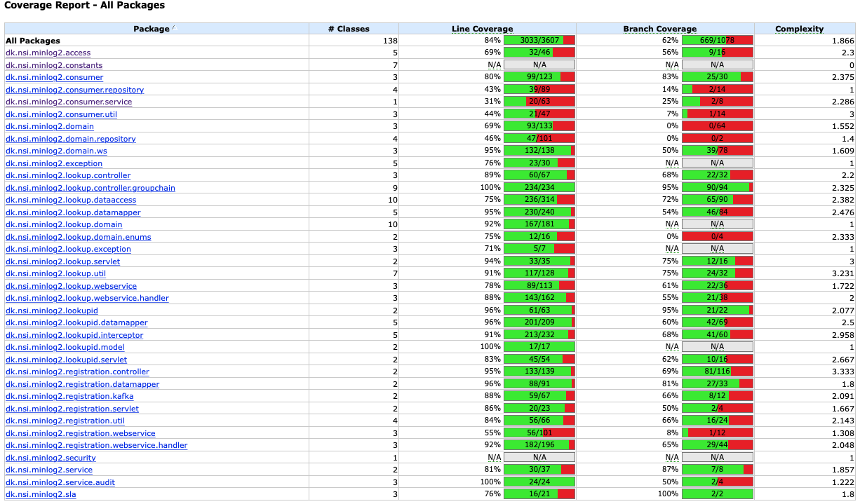Open dk.nsi.minlog2.registration.webservice.handler link

(96, 445)
